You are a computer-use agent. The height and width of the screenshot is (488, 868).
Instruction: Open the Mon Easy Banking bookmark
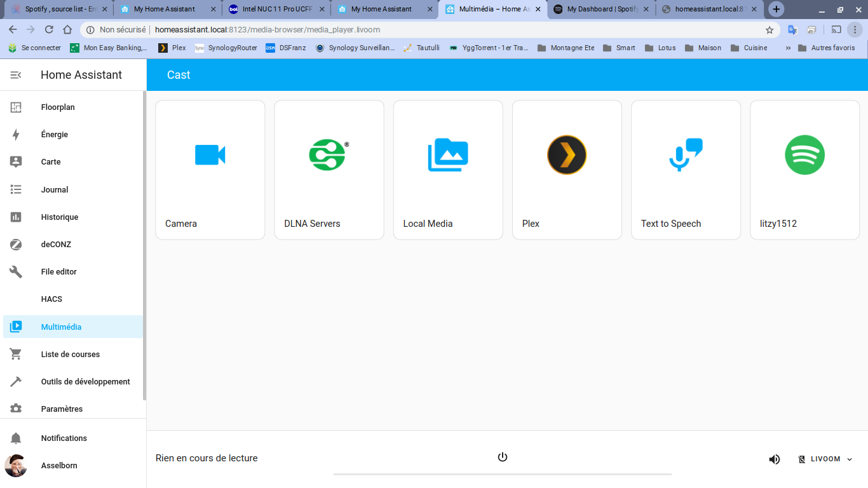[109, 48]
